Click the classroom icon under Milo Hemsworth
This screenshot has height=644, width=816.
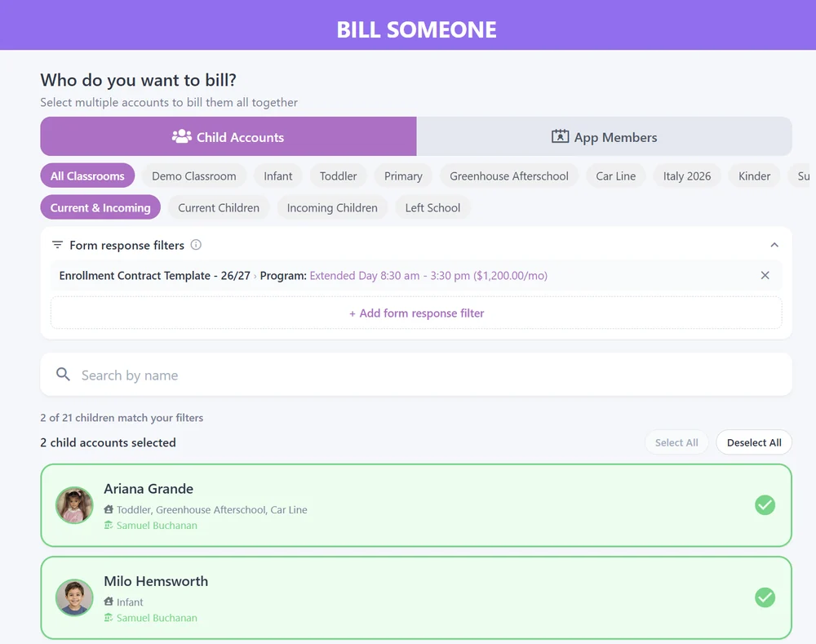click(x=109, y=602)
